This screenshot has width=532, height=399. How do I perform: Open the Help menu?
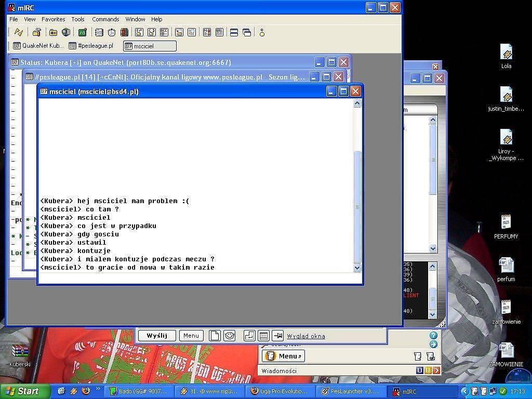click(157, 19)
